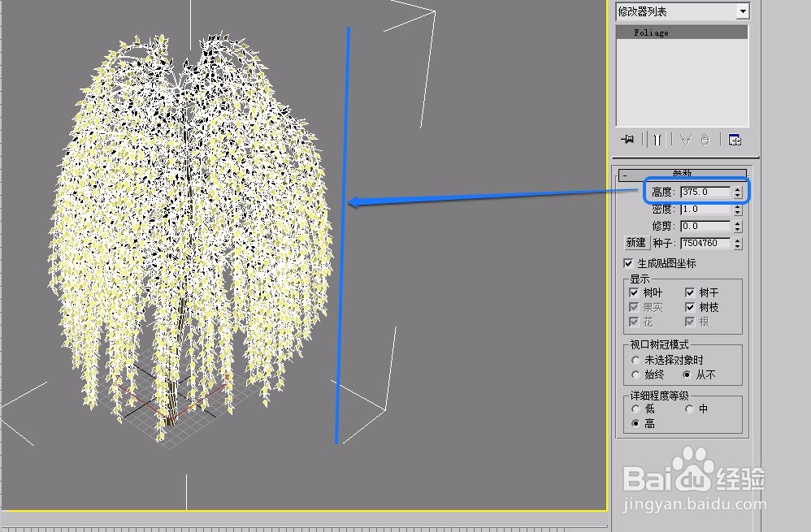This screenshot has width=811, height=532.
Task: Toggle Show End Result icon
Action: click(x=657, y=140)
